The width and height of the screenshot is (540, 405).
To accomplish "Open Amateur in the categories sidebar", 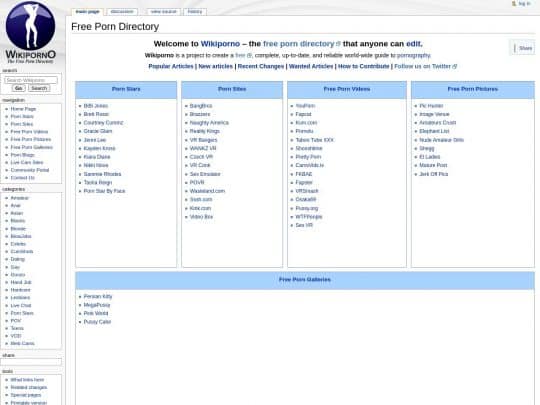I will coord(20,198).
